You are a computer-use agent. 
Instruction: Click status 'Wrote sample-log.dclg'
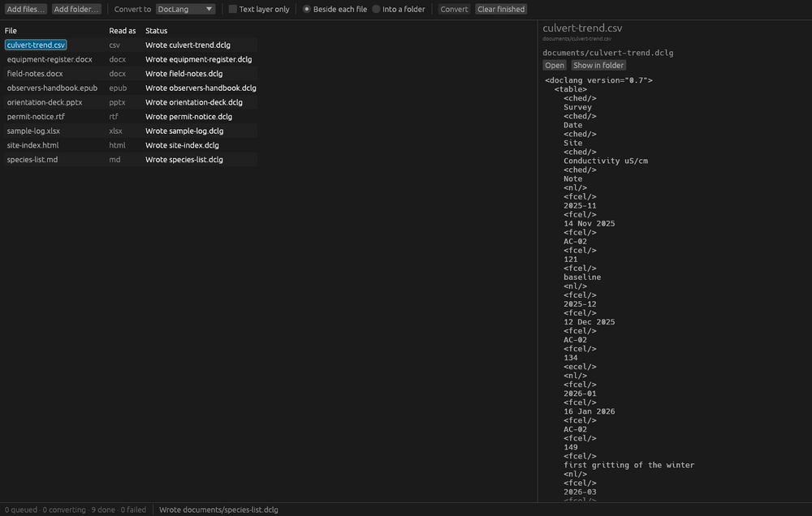coord(184,131)
